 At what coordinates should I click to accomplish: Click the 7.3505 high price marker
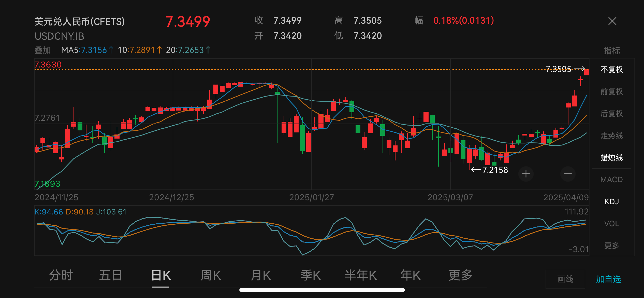559,69
